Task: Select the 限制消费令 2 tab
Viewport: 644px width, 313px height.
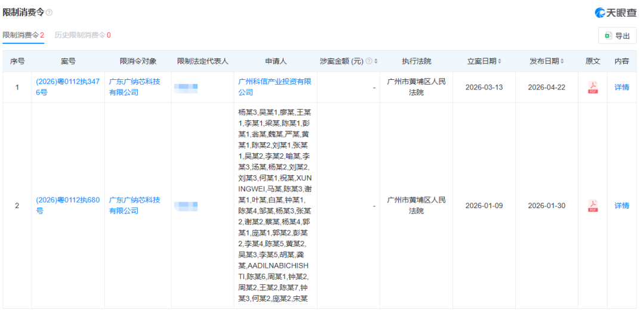Action: (23, 35)
